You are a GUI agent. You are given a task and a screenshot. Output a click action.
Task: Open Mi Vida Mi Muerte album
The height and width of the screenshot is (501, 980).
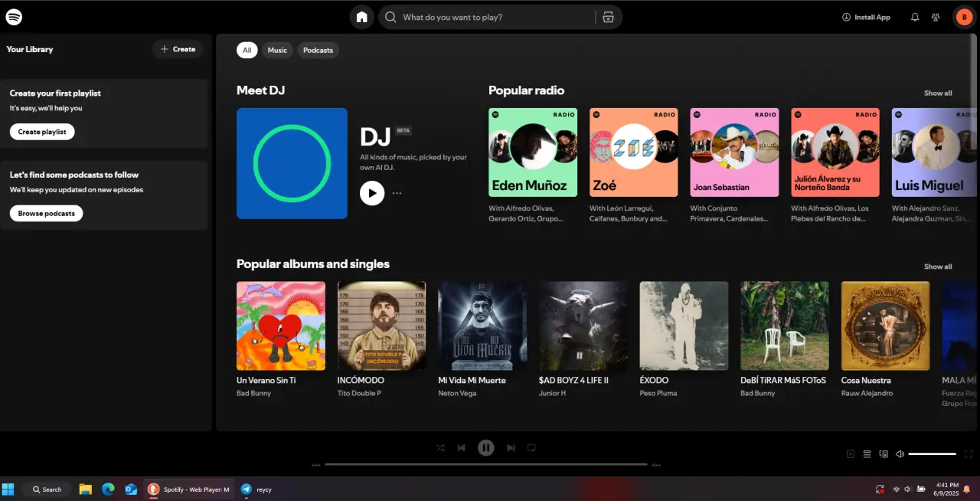[x=482, y=326]
